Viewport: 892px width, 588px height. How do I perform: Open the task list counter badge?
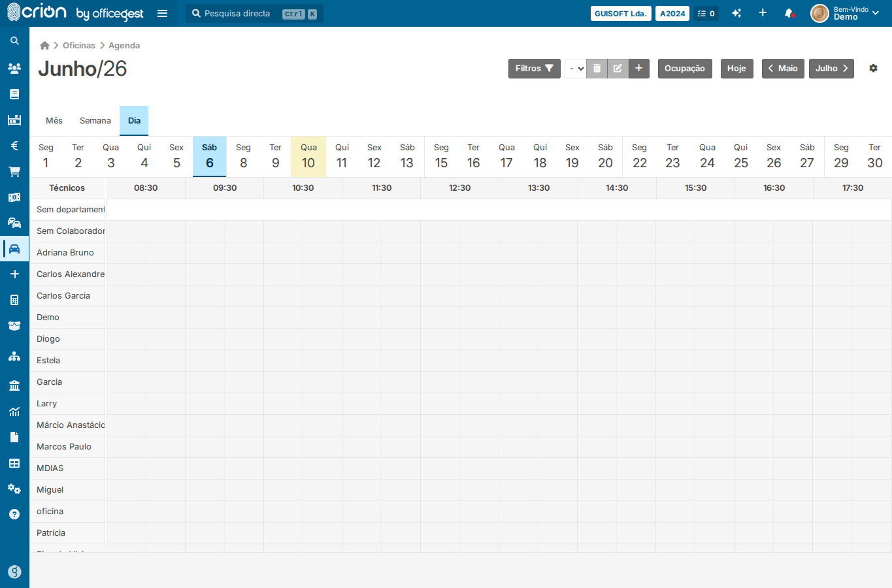tap(706, 13)
